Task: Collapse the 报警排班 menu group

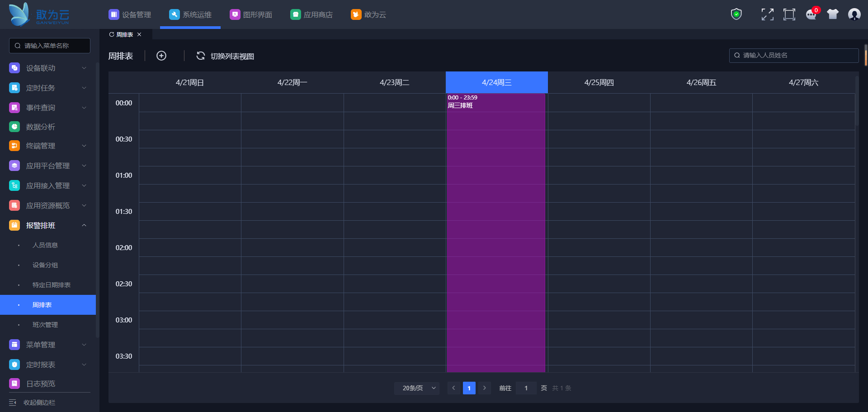Action: click(x=84, y=225)
